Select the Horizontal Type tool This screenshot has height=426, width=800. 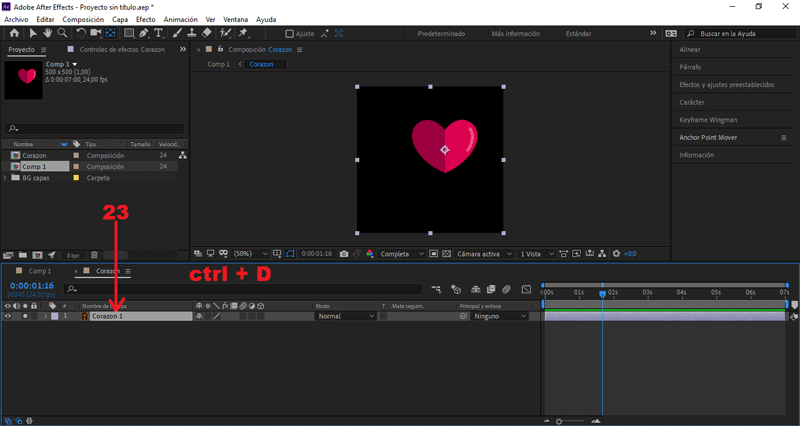(159, 33)
